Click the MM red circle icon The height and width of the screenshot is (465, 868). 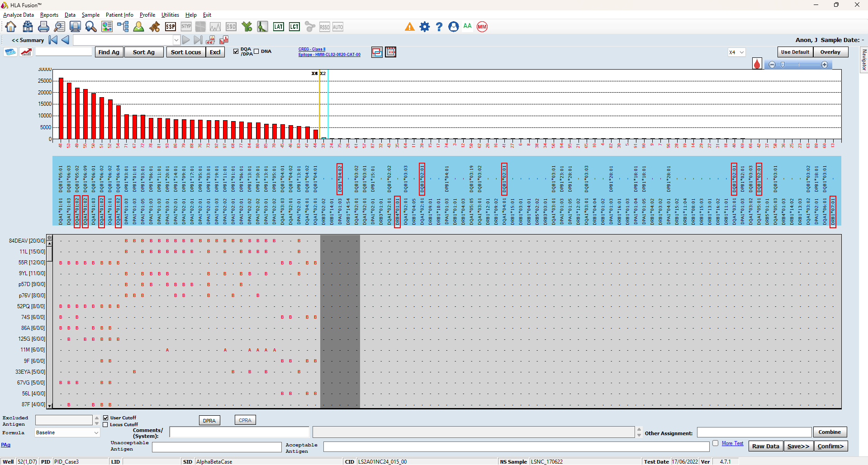pos(482,27)
